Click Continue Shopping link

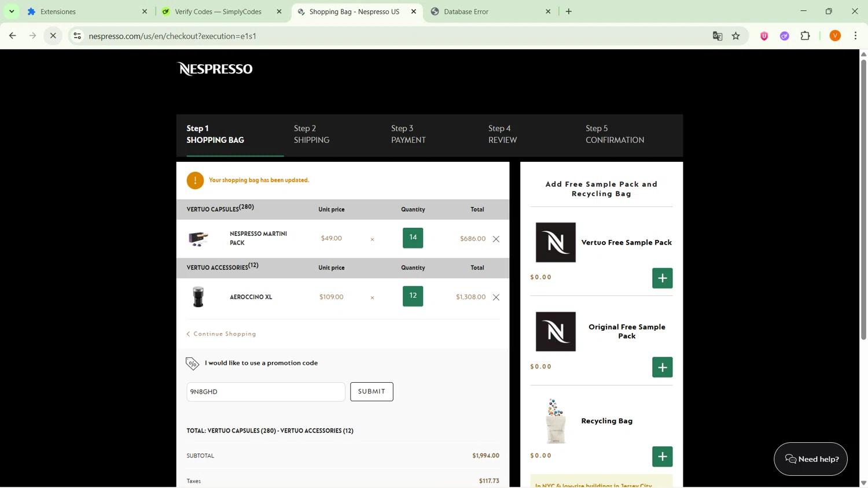[221, 334]
